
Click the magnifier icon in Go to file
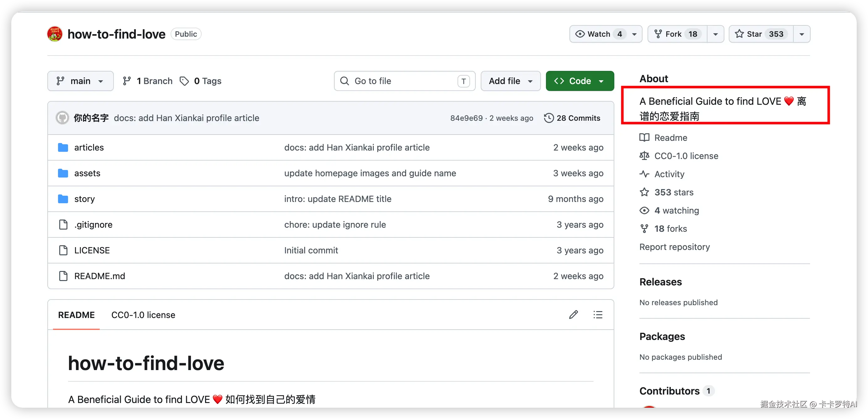[344, 81]
